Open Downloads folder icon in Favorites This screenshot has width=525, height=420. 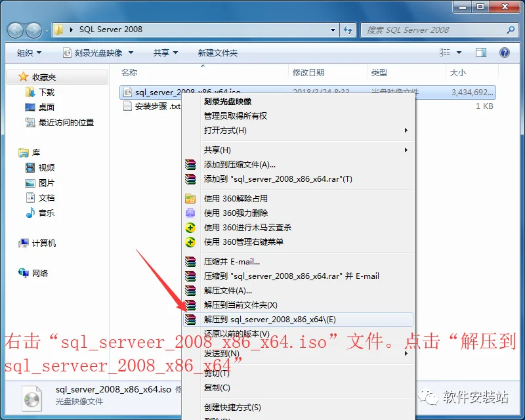pyautogui.click(x=30, y=92)
